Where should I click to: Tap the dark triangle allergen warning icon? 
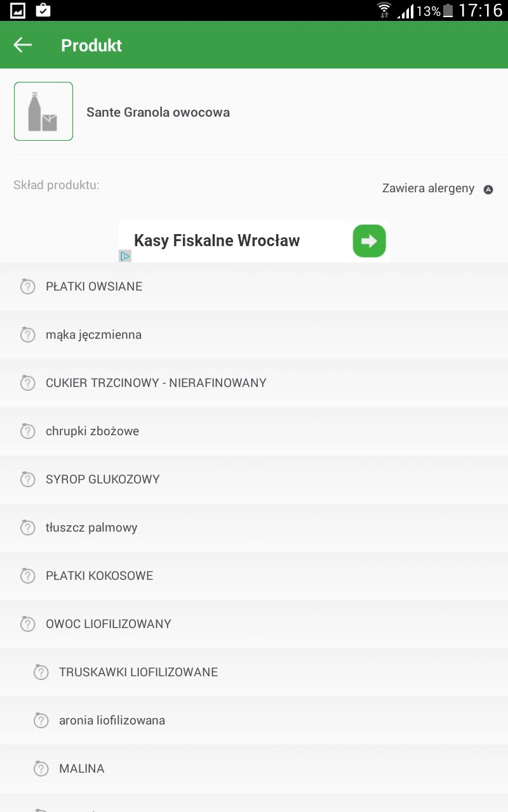point(488,189)
